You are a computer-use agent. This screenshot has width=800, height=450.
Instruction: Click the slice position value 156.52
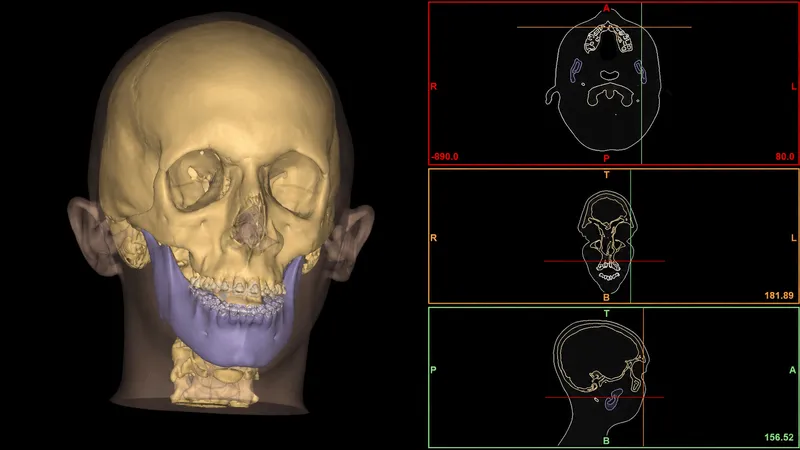(x=779, y=437)
